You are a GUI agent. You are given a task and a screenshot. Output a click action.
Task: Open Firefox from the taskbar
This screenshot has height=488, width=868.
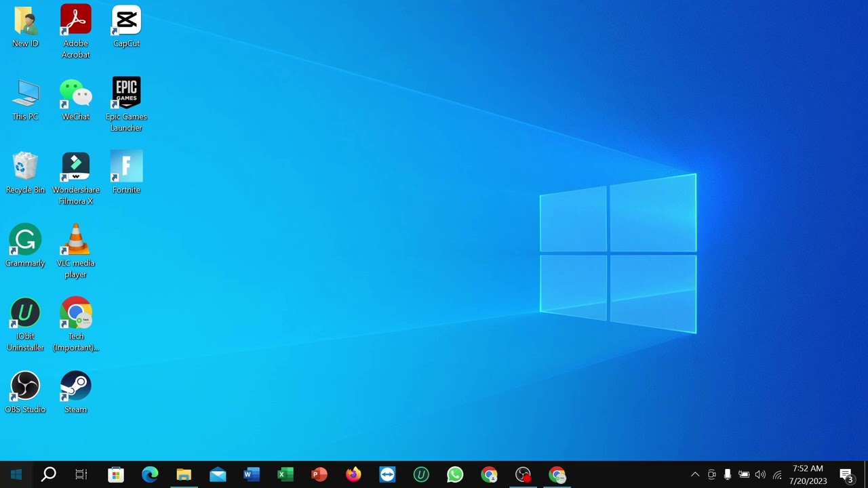point(353,474)
